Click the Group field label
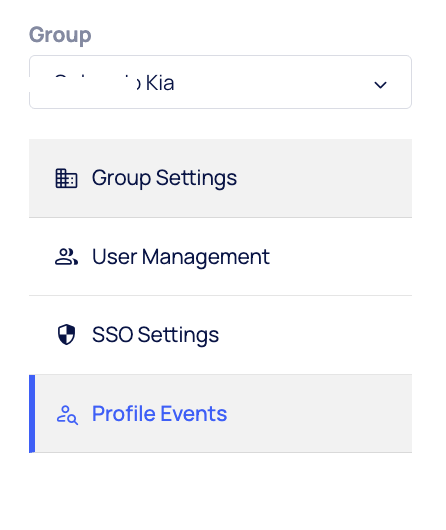This screenshot has width=446, height=530. click(60, 35)
